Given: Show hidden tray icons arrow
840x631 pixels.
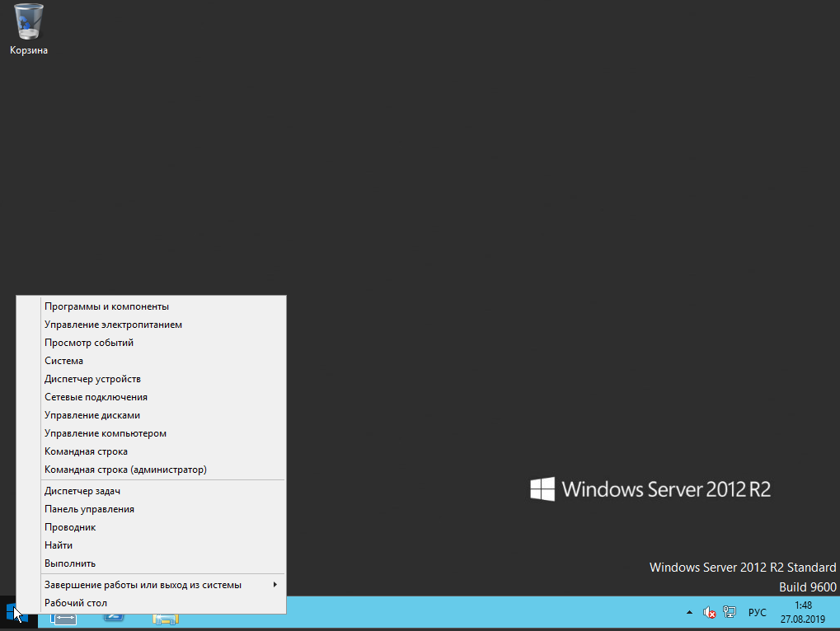Looking at the screenshot, I should click(x=689, y=613).
